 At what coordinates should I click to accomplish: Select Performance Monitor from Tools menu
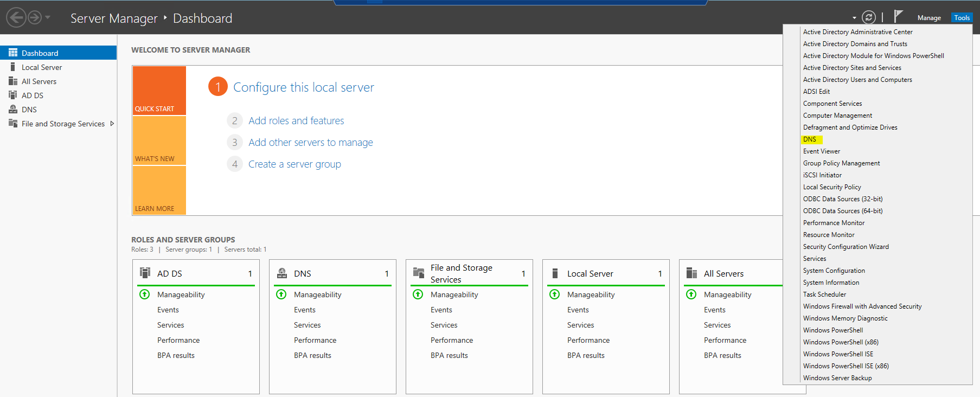[834, 223]
